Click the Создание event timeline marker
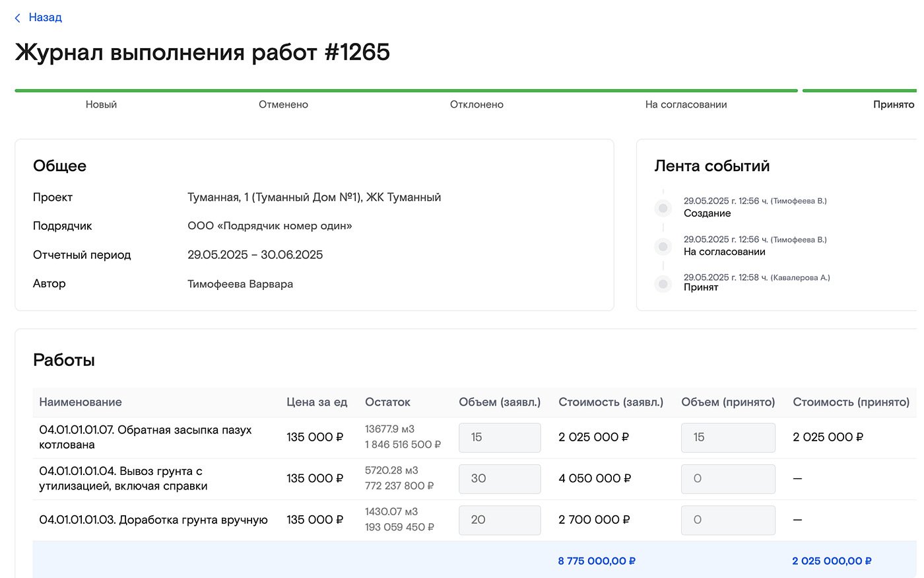 coord(663,209)
